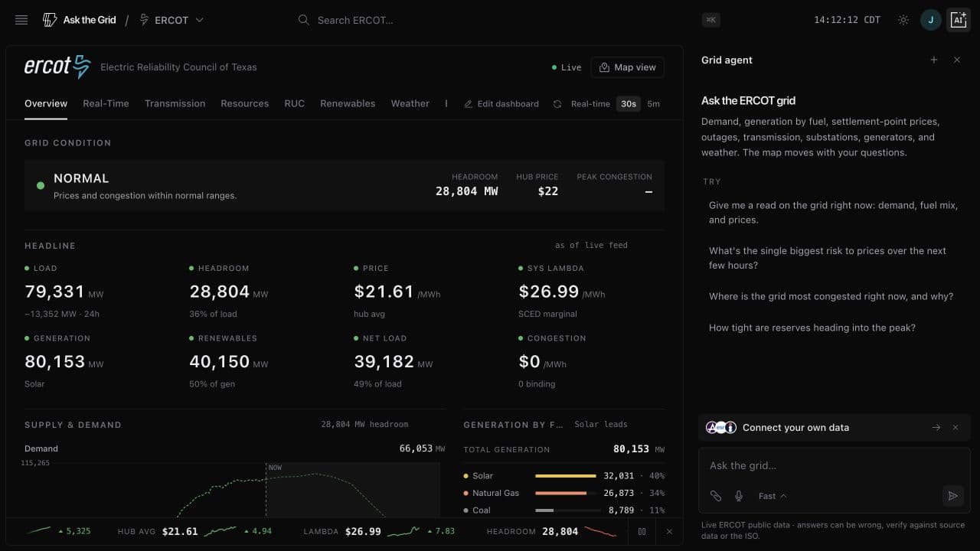Viewport: 980px width, 551px height.
Task: Click the NOW marker on demand chart
Action: coord(275,467)
